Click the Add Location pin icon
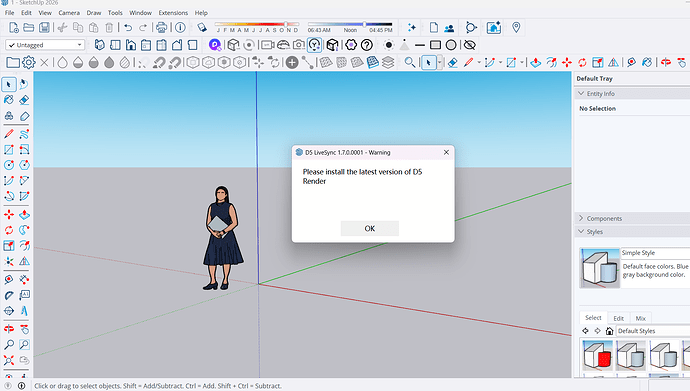 [x=516, y=28]
